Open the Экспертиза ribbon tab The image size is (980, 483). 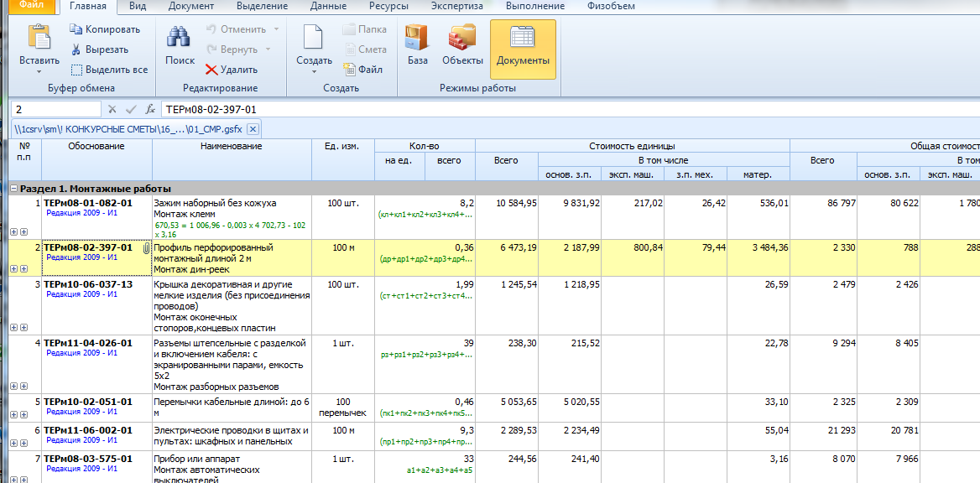[456, 6]
